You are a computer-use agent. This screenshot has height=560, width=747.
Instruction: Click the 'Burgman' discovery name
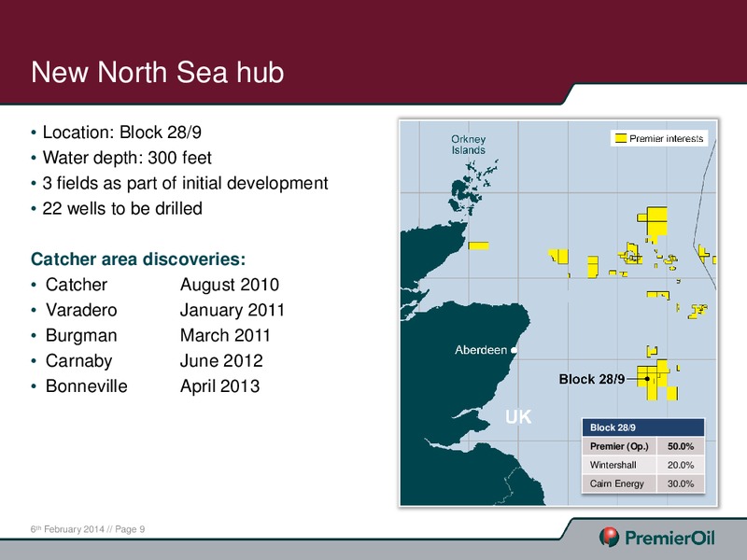point(81,336)
